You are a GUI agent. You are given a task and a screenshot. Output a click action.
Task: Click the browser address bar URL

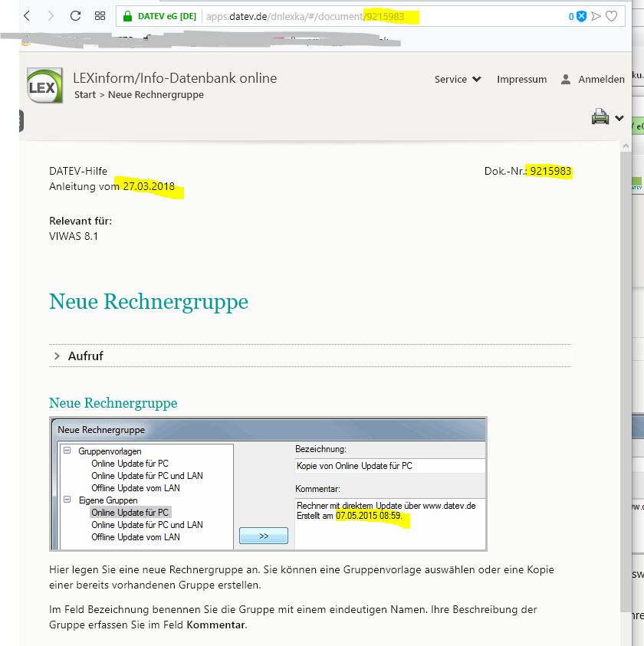coord(305,17)
